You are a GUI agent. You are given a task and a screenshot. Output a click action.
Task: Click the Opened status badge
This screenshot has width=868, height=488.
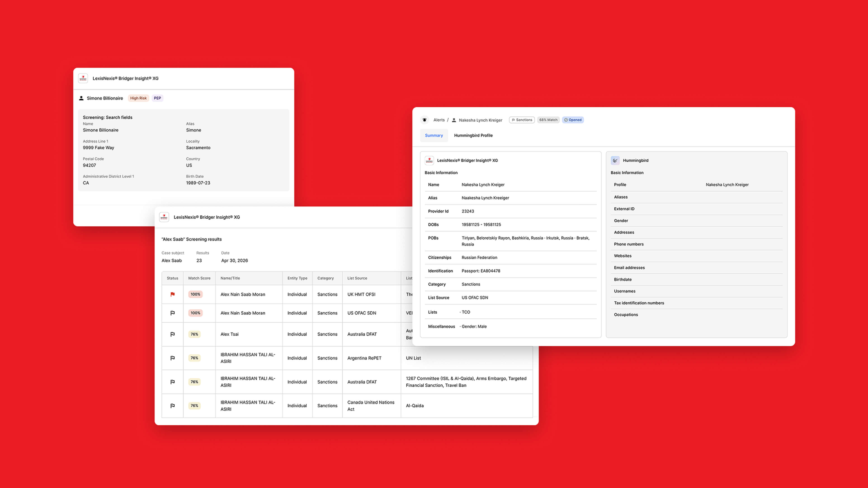point(573,120)
